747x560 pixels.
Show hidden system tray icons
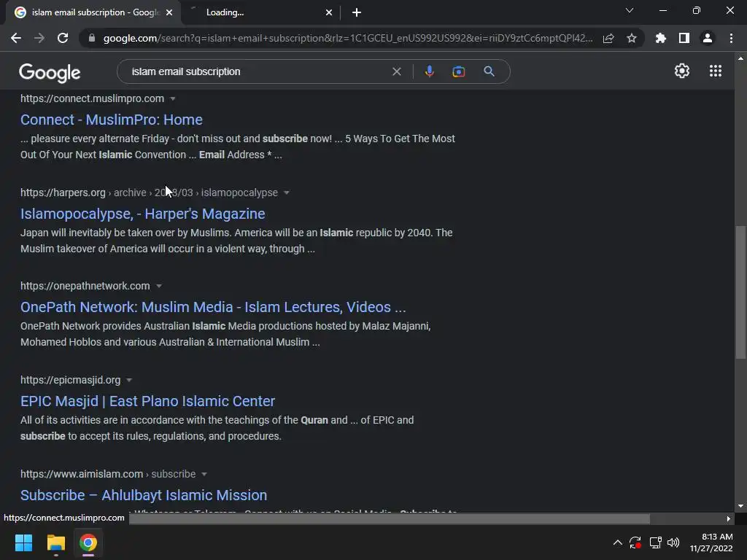[x=617, y=542]
